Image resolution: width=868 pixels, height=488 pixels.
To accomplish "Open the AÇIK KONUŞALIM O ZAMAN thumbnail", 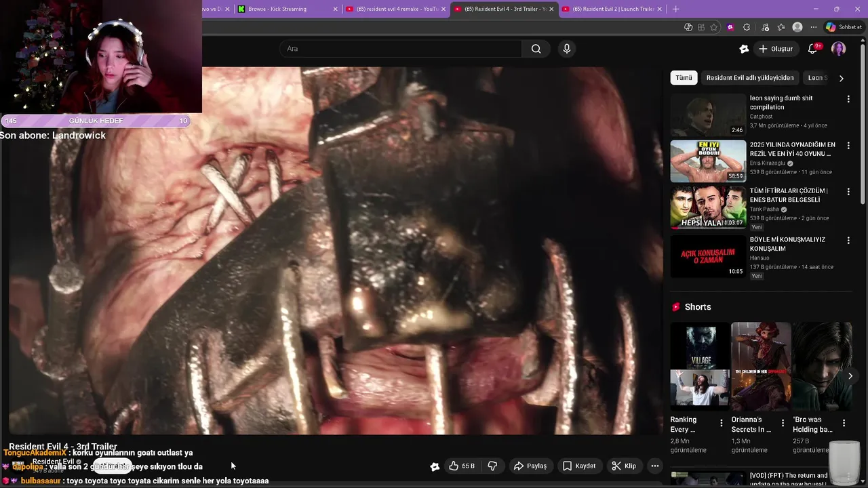I will tap(708, 256).
